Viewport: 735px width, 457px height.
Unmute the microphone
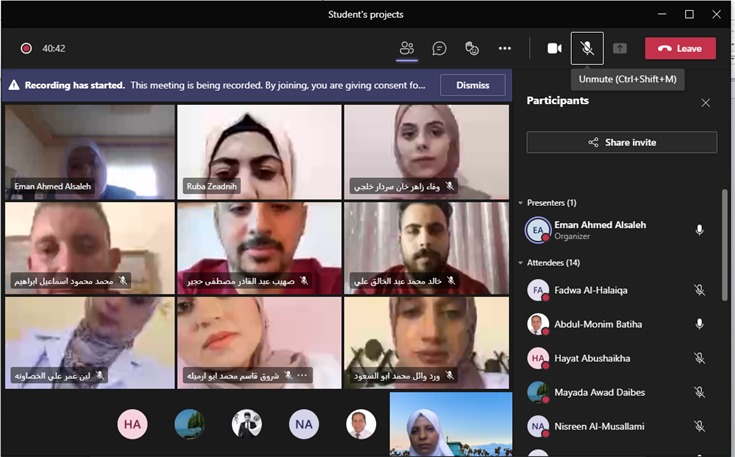click(x=587, y=48)
